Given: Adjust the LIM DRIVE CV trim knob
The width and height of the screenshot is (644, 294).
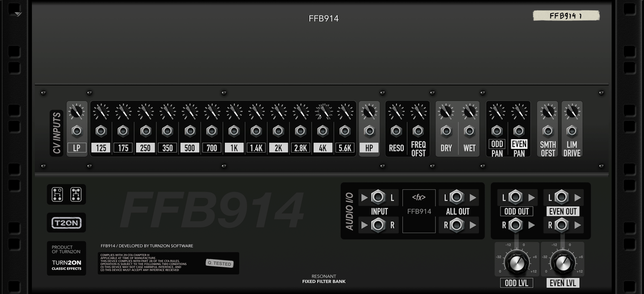Looking at the screenshot, I should click(x=571, y=112).
